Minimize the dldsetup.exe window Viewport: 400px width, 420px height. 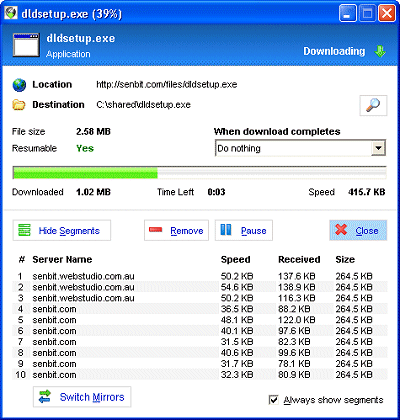(347, 14)
